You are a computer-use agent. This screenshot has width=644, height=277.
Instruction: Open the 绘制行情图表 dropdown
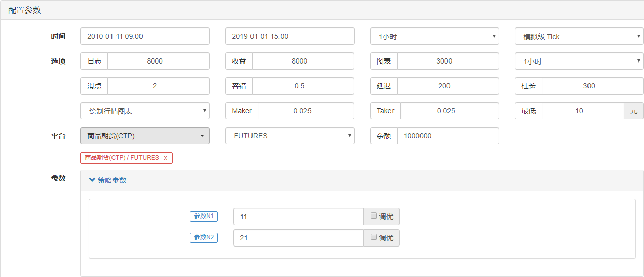pos(145,111)
